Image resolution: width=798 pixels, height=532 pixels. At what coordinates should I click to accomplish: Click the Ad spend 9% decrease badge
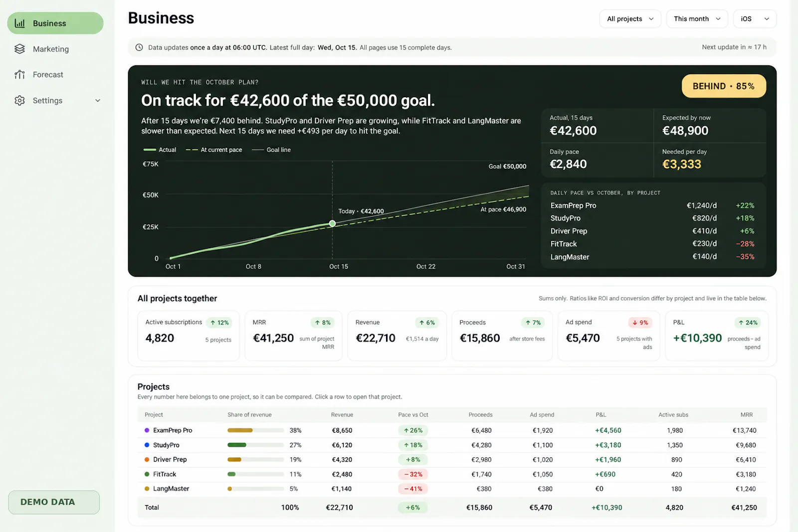[x=640, y=323]
